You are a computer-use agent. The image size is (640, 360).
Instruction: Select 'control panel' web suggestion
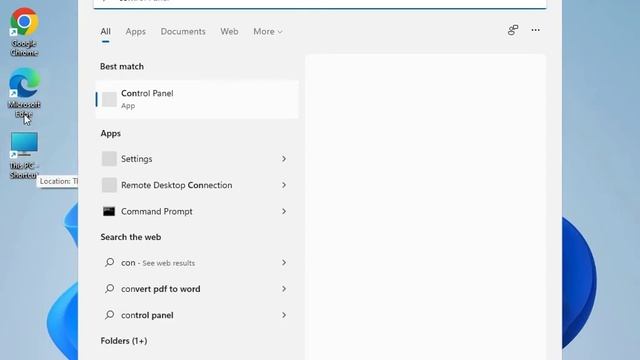click(x=197, y=315)
